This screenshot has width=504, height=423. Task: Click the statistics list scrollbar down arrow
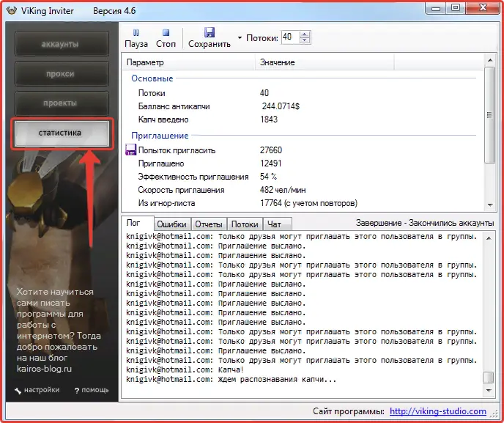tap(490, 205)
